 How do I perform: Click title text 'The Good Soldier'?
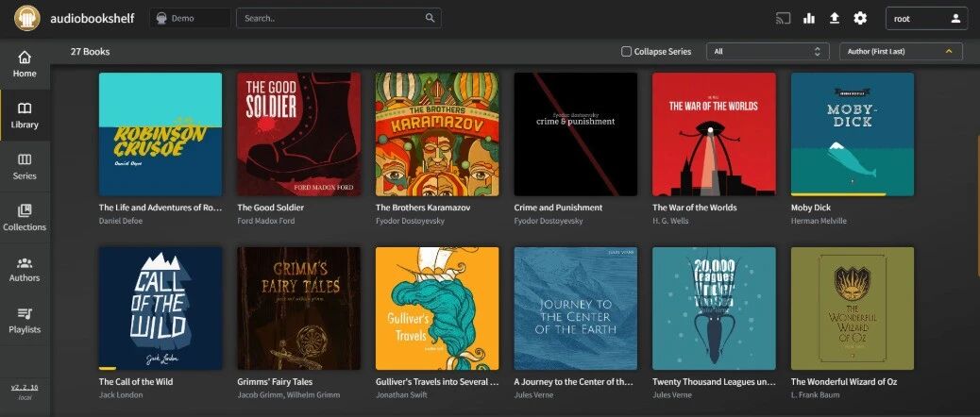(271, 208)
